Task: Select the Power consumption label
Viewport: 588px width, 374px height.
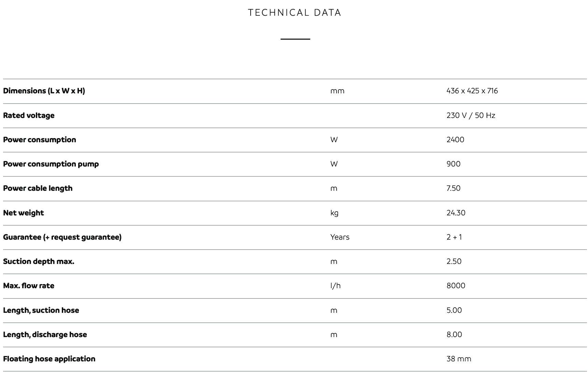Action: click(40, 140)
